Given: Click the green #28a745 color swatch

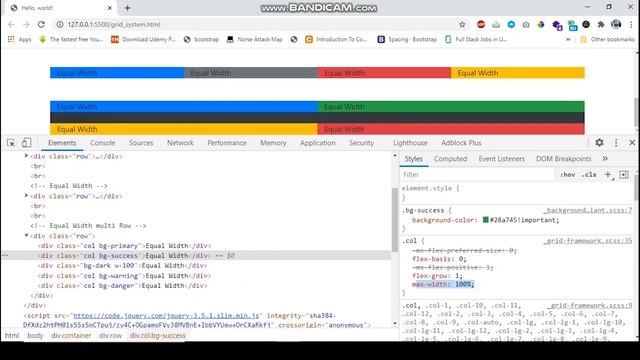Looking at the screenshot, I should point(485,220).
